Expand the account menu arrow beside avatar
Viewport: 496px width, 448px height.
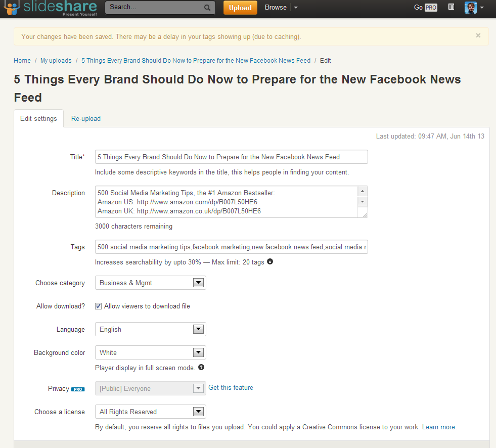[x=482, y=8]
